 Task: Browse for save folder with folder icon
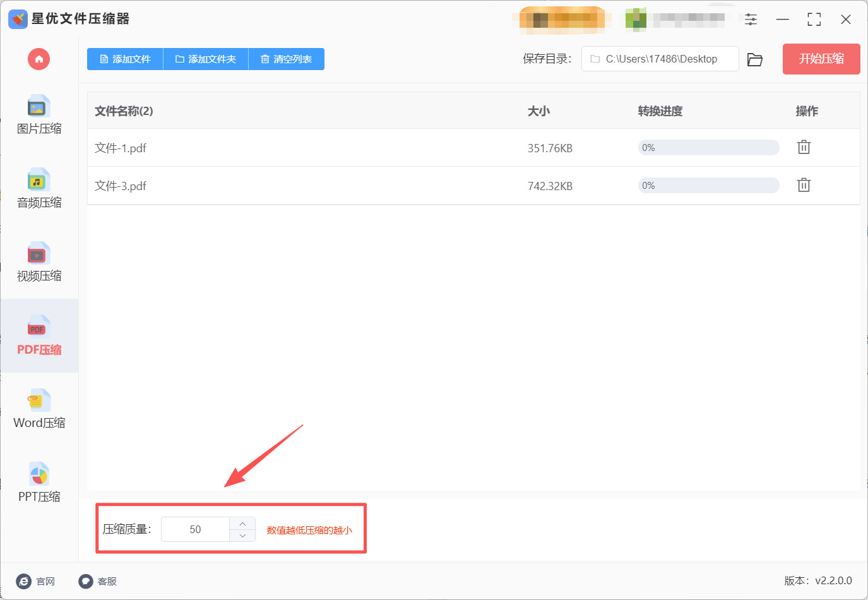coord(755,59)
